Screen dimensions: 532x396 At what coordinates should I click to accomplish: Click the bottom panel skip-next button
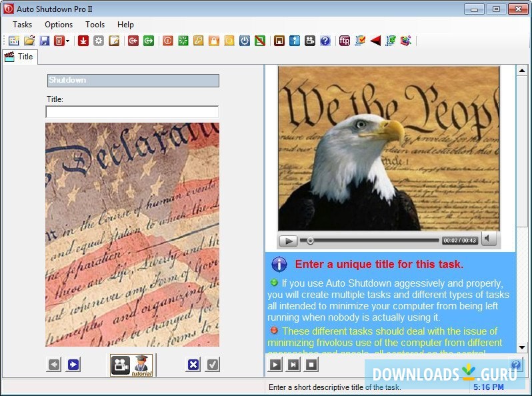(x=293, y=365)
